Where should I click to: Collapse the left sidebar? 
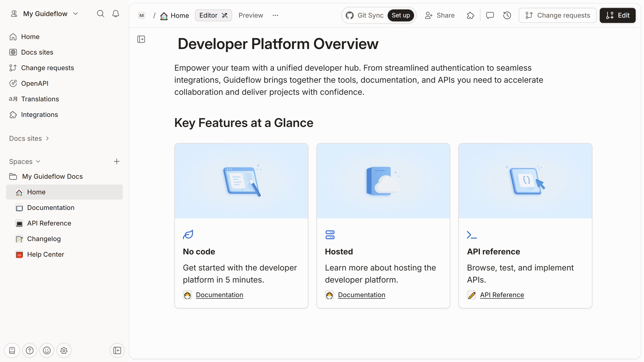[117, 350]
